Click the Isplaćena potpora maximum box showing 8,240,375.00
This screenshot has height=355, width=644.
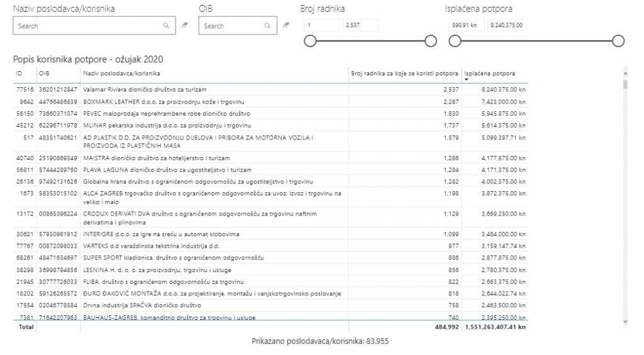tap(506, 25)
